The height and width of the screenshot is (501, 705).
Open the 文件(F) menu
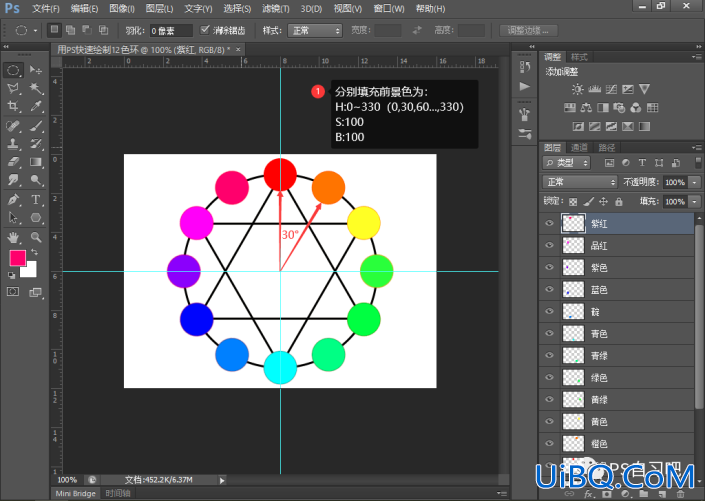coord(46,9)
